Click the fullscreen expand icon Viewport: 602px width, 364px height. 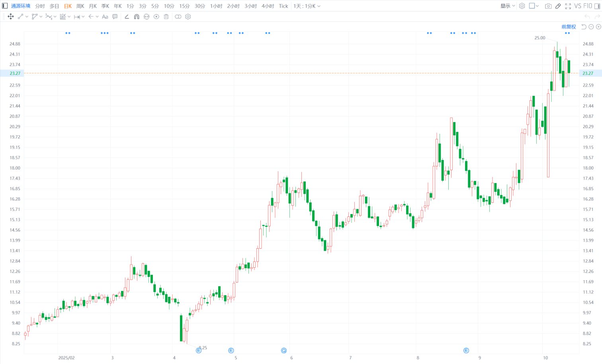[x=568, y=6]
